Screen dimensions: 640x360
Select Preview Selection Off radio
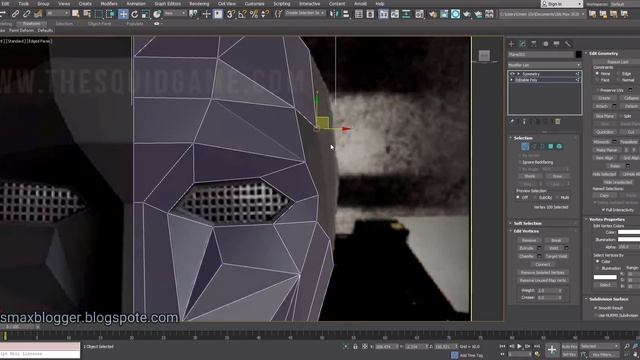coord(518,197)
